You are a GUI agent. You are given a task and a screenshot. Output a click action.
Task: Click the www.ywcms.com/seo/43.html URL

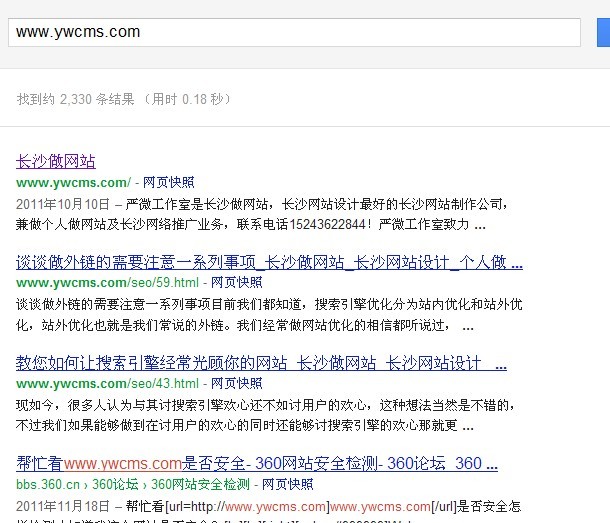pos(100,383)
